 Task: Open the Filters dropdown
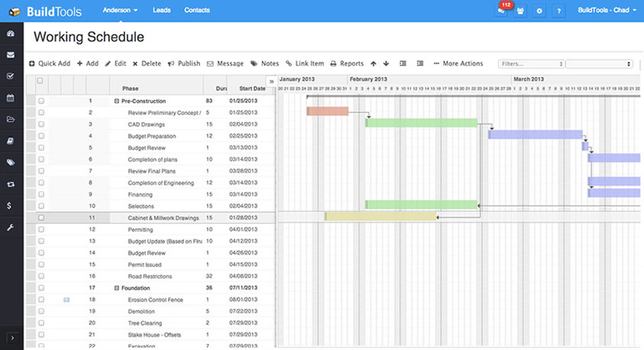pos(530,64)
